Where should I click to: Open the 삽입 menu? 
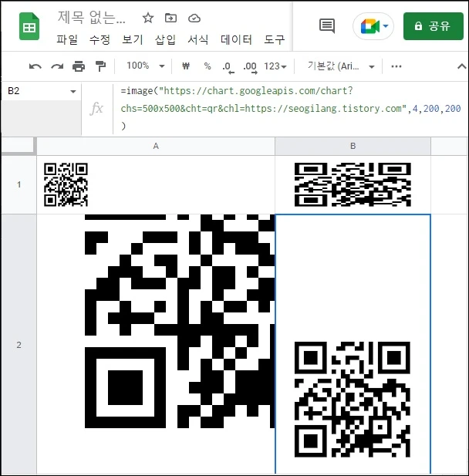tap(165, 39)
